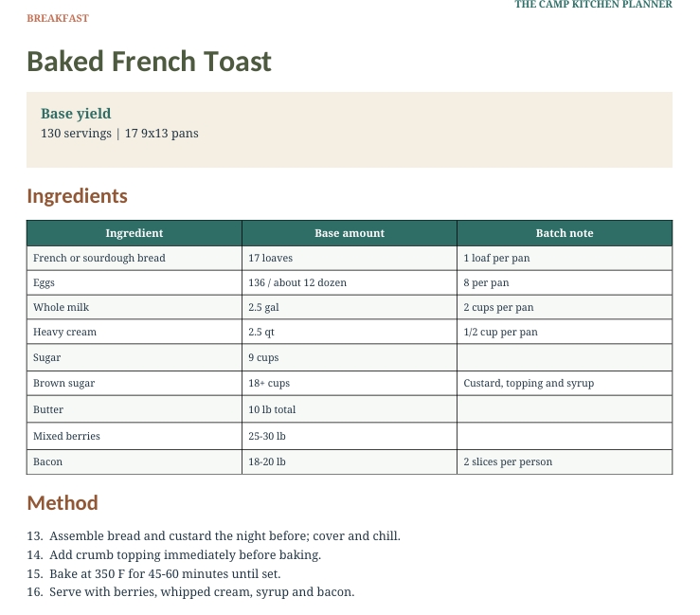Select the 130 servings yield line

(119, 134)
